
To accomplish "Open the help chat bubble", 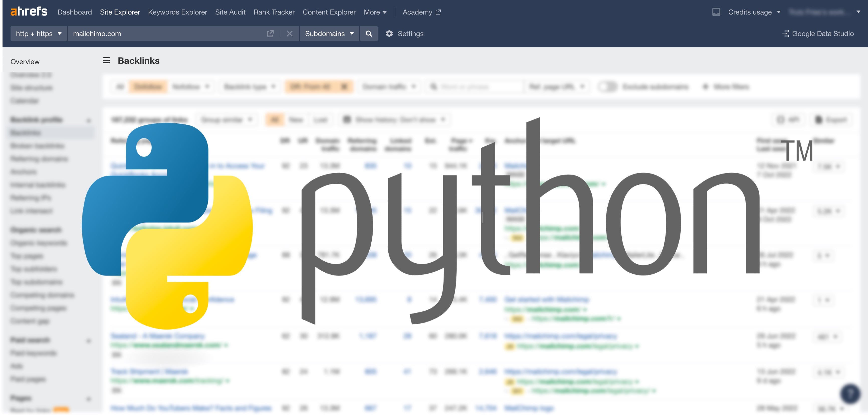I will click(849, 394).
